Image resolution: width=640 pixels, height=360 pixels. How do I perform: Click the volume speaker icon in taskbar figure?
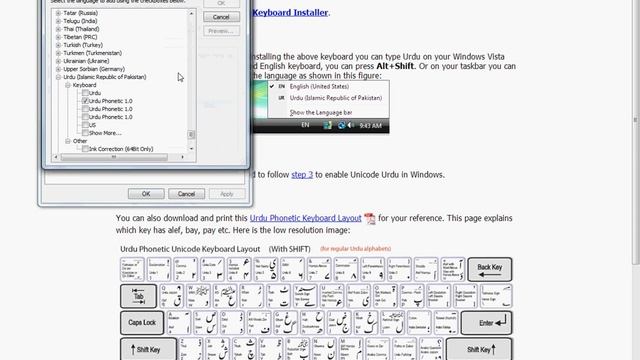pyautogui.click(x=351, y=125)
